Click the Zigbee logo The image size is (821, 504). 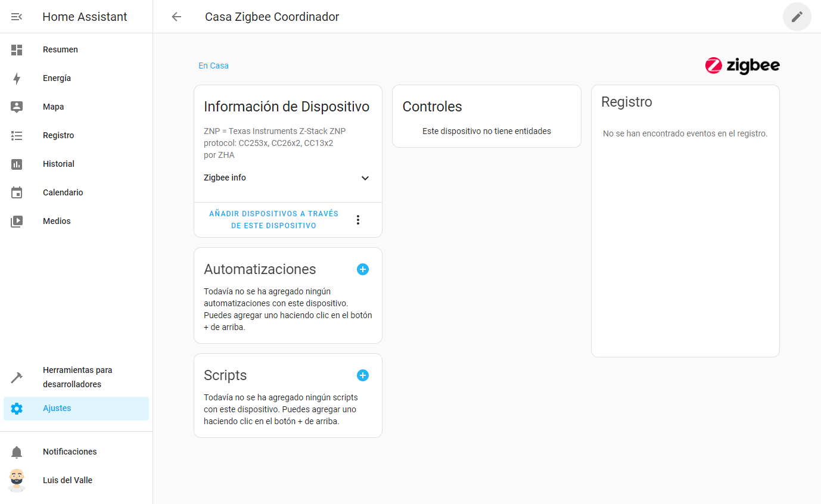pyautogui.click(x=742, y=66)
